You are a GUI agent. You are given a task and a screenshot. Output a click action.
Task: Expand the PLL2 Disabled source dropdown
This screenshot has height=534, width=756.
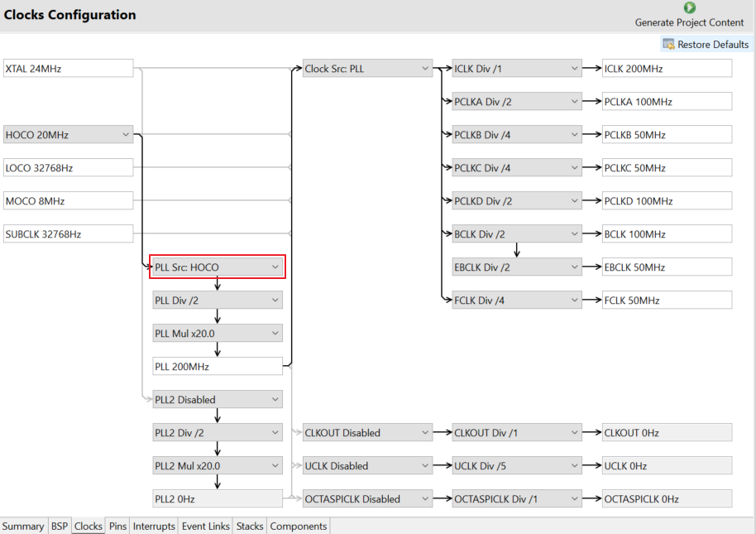[275, 400]
